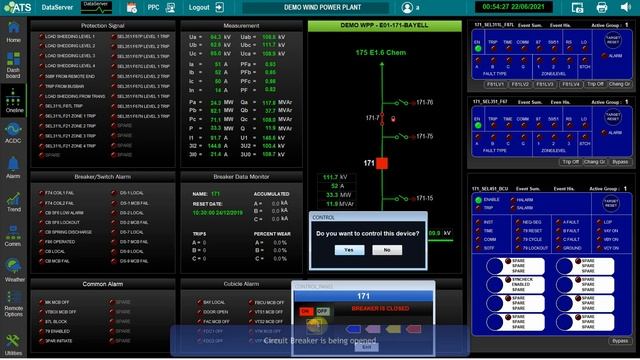640x360 pixels.
Task: Click the DEMO WIND POWER PLANT title
Action: point(322,7)
